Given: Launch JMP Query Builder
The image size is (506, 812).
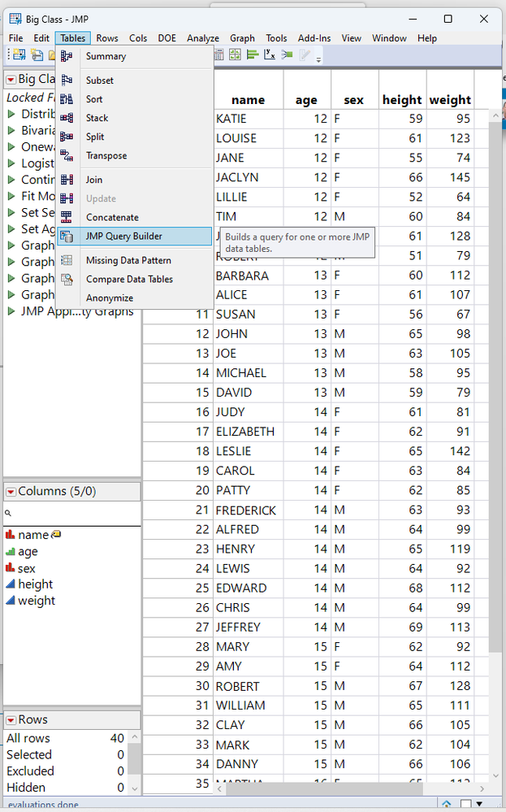Looking at the screenshot, I should 135,237.
